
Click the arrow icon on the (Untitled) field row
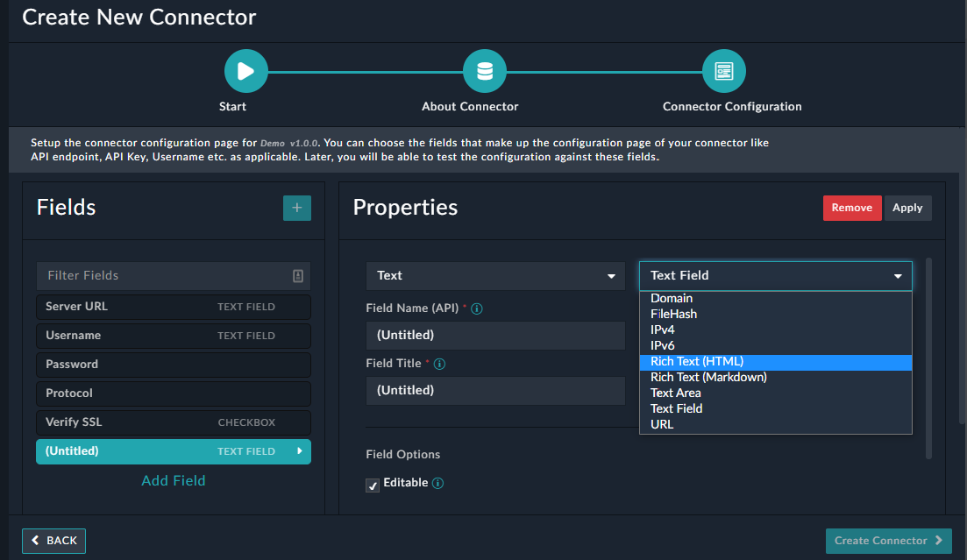[x=302, y=450]
